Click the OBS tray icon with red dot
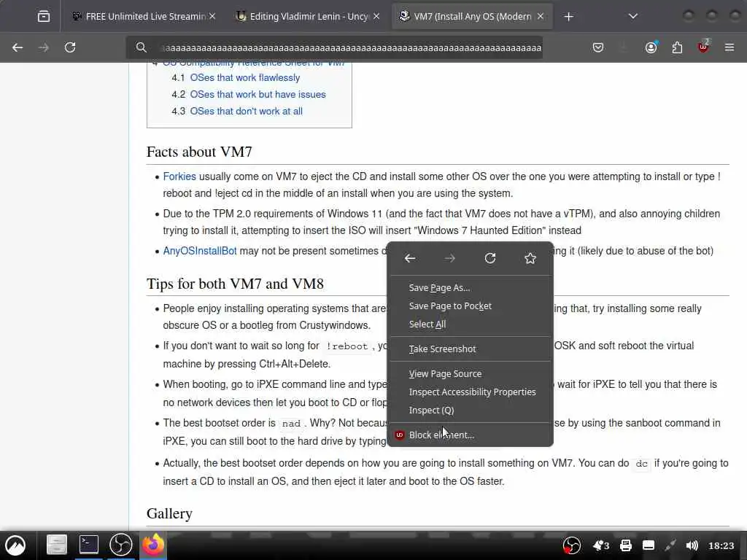The image size is (747, 560). tap(572, 545)
